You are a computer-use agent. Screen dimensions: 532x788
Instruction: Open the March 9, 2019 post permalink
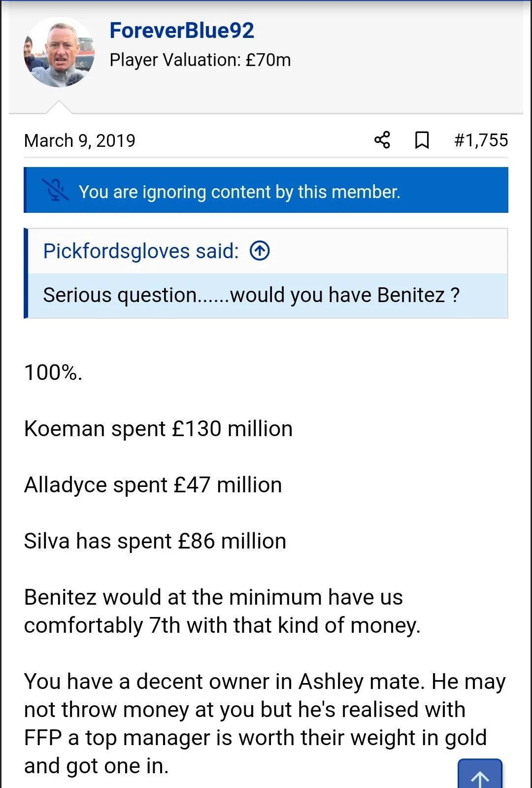coord(80,141)
